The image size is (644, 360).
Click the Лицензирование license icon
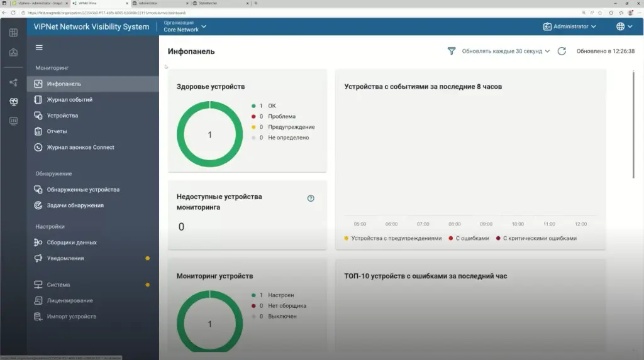(38, 300)
